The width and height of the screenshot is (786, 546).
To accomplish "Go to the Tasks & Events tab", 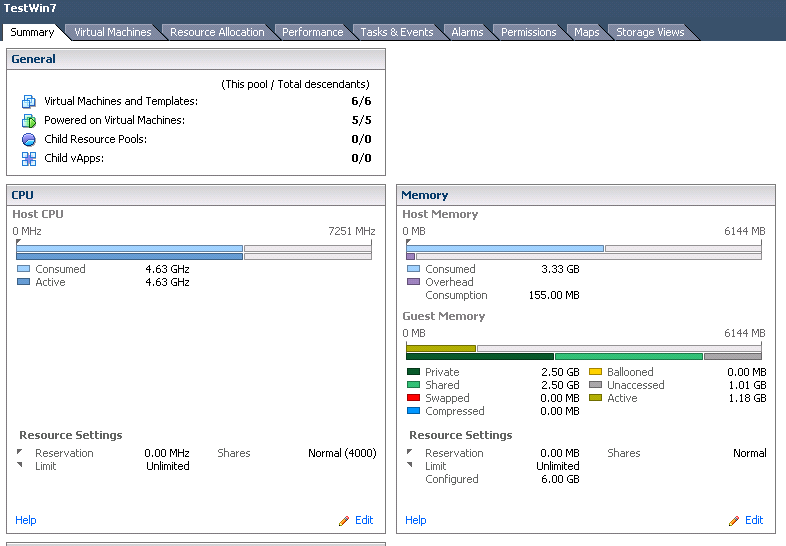I will [397, 32].
